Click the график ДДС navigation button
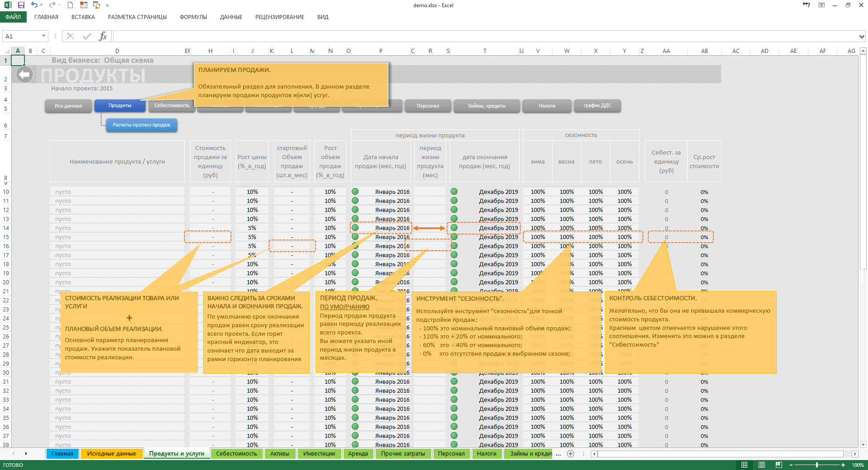Image resolution: width=868 pixels, height=470 pixels. coord(597,106)
